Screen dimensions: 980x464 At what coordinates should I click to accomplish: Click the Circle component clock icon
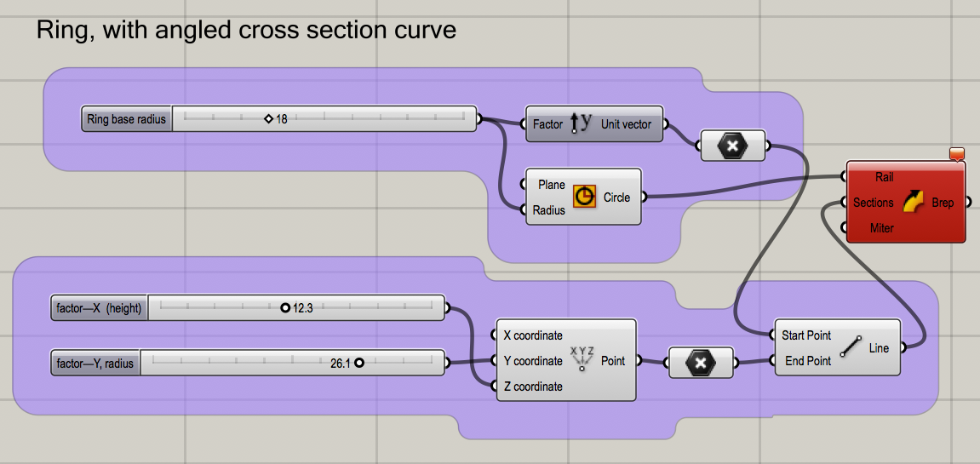coord(584,197)
